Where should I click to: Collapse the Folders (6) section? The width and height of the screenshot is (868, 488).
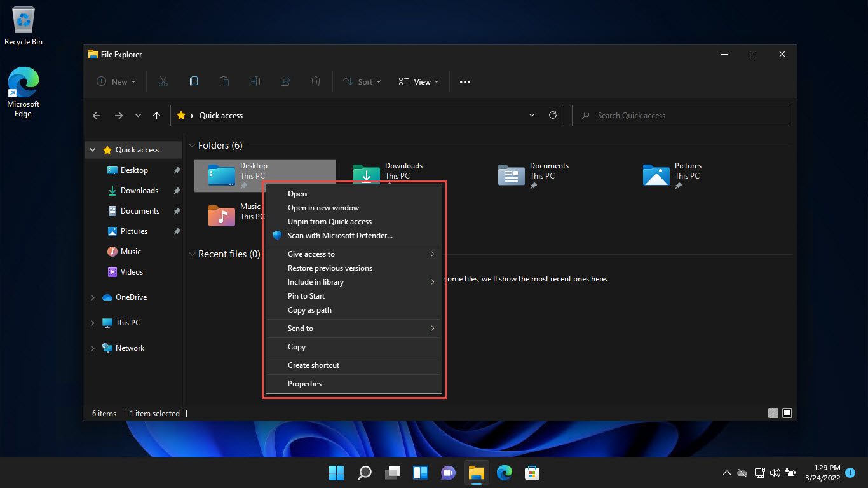pos(192,146)
